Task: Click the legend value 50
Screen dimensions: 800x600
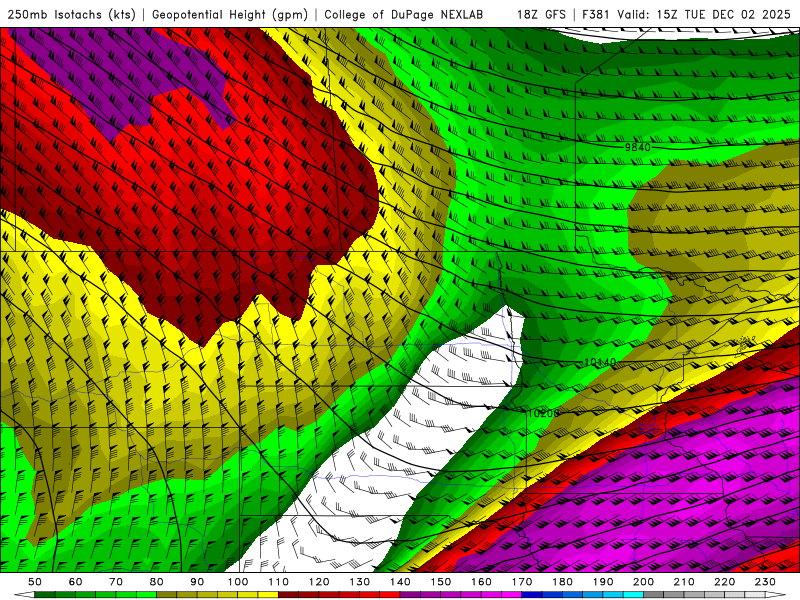Action: 35,582
